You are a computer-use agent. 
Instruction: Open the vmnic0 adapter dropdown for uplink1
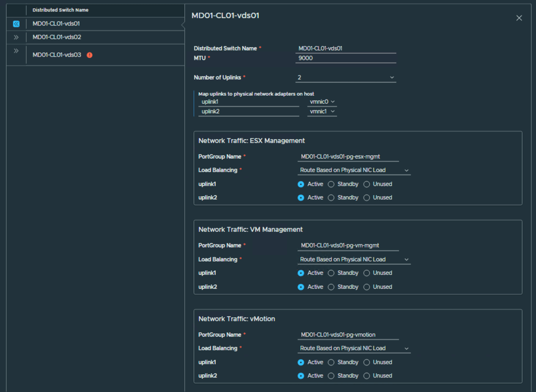pos(321,102)
